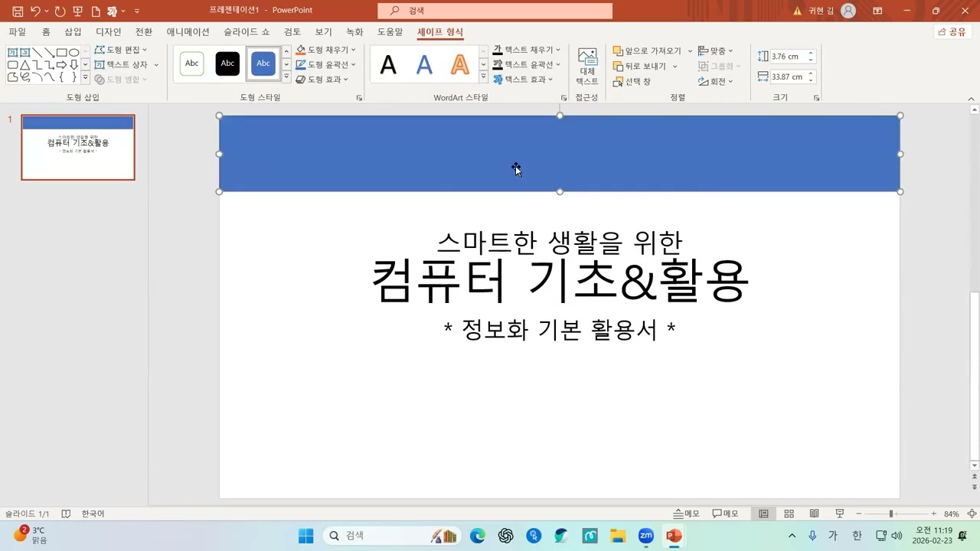Viewport: 980px width, 551px height.
Task: Click the account profile avatar
Action: coord(848,11)
